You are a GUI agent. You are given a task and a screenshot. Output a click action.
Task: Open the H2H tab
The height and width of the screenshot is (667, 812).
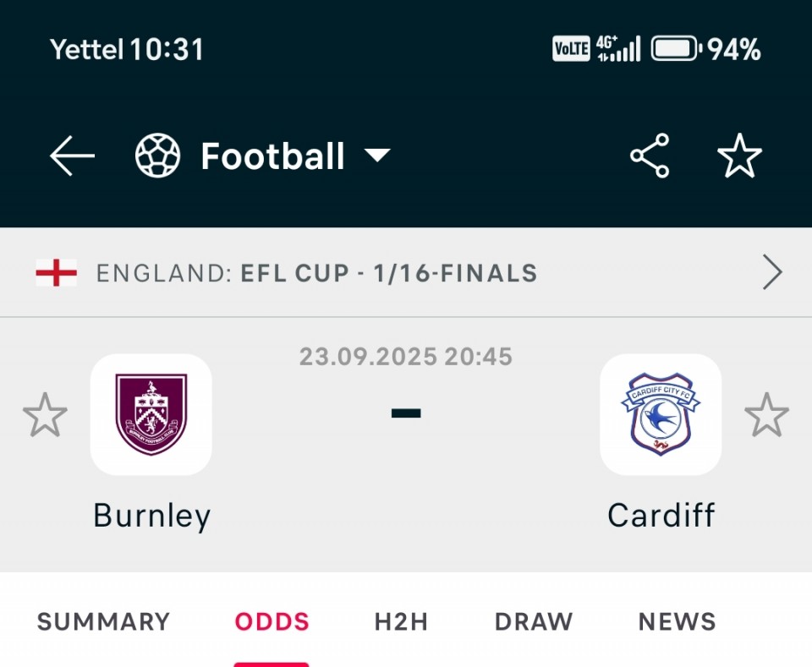pos(401,622)
